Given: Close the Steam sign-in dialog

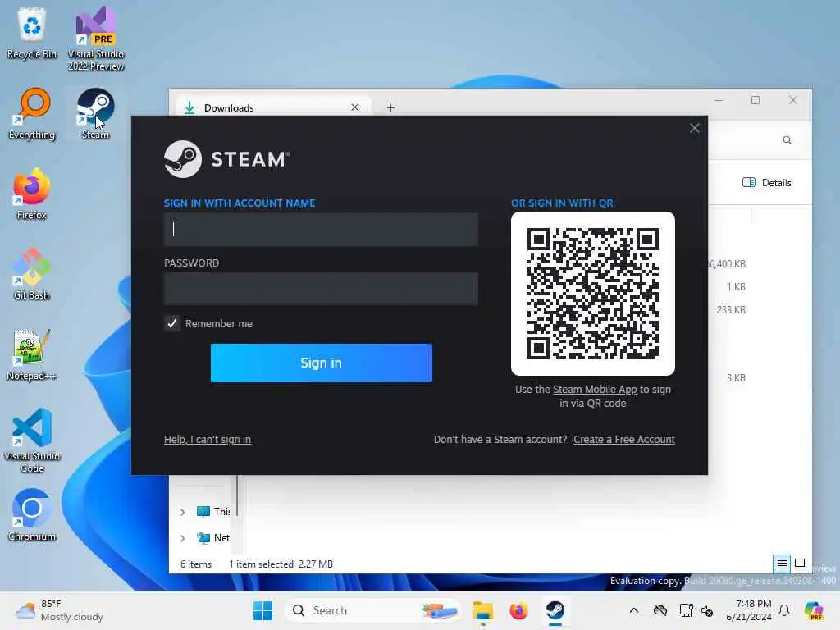Looking at the screenshot, I should (x=695, y=128).
